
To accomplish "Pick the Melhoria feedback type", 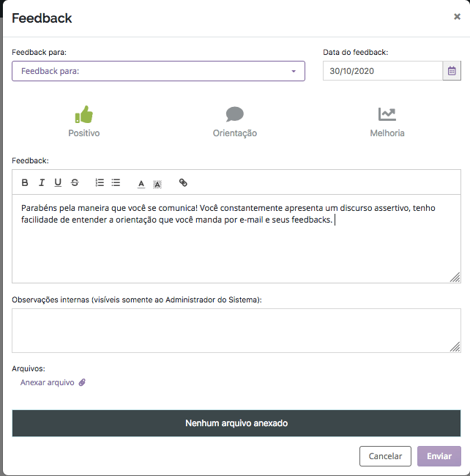I will click(x=387, y=122).
